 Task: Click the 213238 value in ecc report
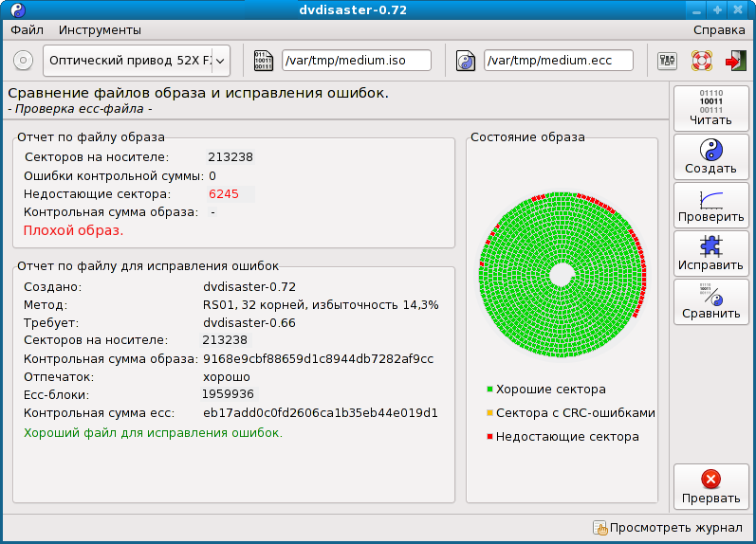[225, 340]
